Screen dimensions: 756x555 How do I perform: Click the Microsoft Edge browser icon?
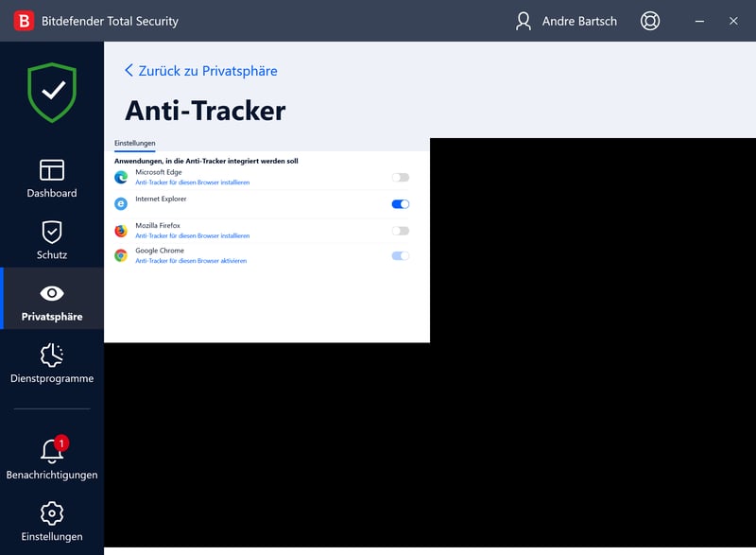(121, 177)
